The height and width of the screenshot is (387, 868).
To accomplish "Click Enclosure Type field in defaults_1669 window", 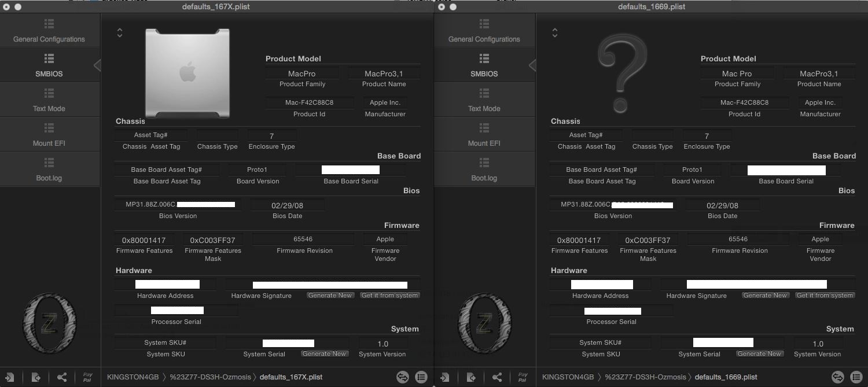I will pyautogui.click(x=707, y=136).
